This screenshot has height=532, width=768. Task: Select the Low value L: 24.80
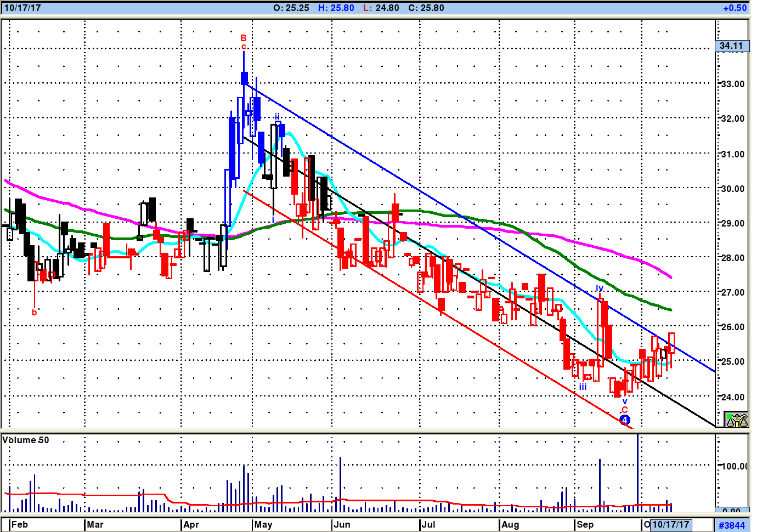[381, 8]
